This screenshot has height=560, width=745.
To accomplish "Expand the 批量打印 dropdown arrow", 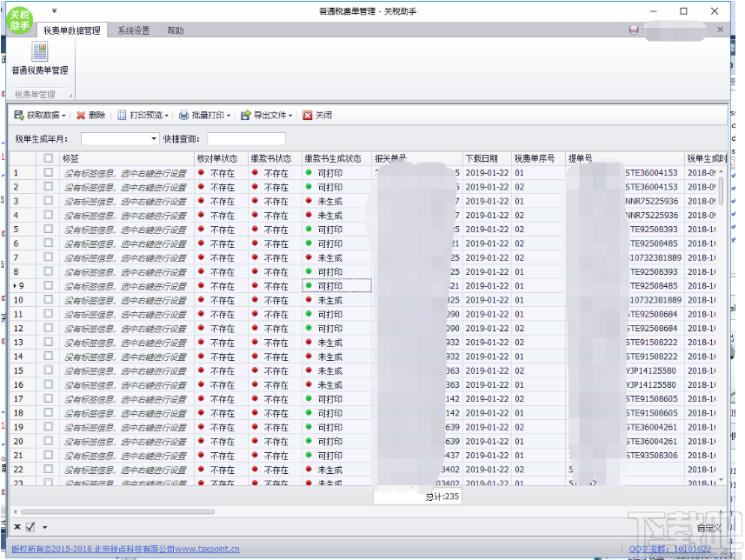I will (229, 116).
